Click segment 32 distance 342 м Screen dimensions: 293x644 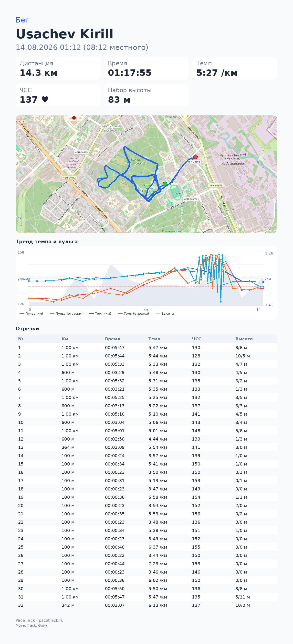[x=68, y=605]
